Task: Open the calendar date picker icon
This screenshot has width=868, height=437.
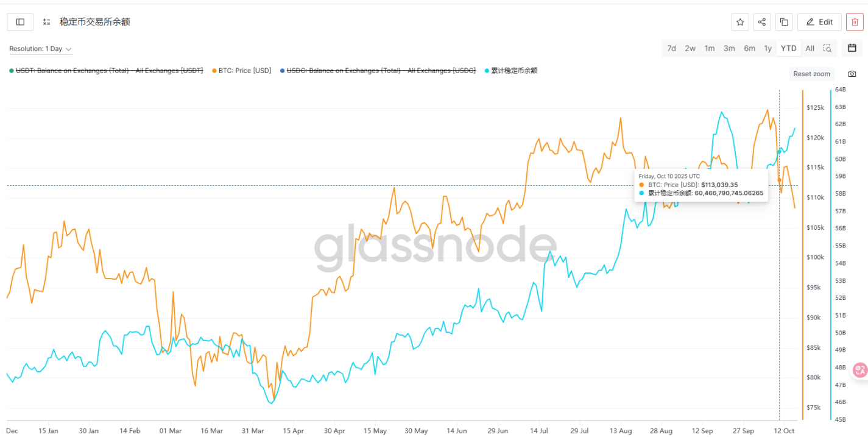Action: coord(852,48)
